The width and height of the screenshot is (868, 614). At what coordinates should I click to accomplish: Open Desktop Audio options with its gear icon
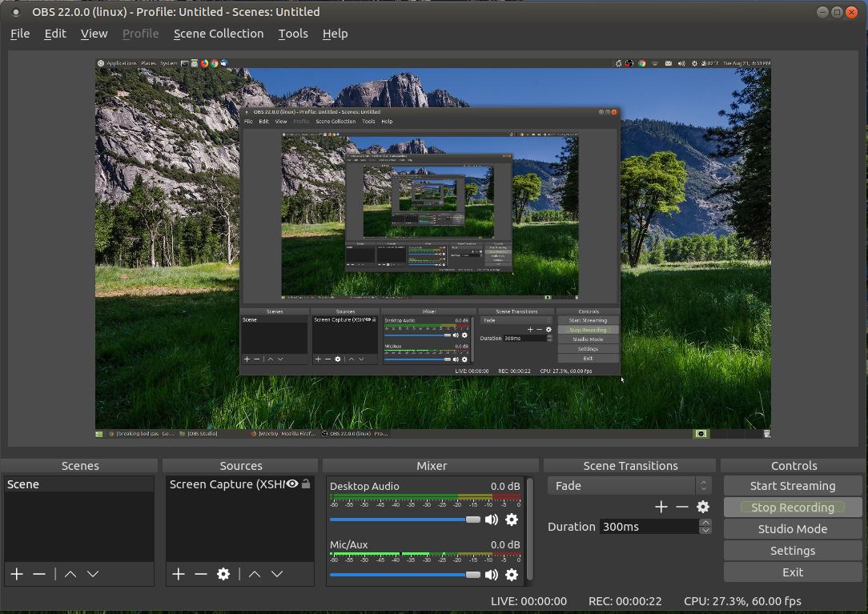(512, 520)
